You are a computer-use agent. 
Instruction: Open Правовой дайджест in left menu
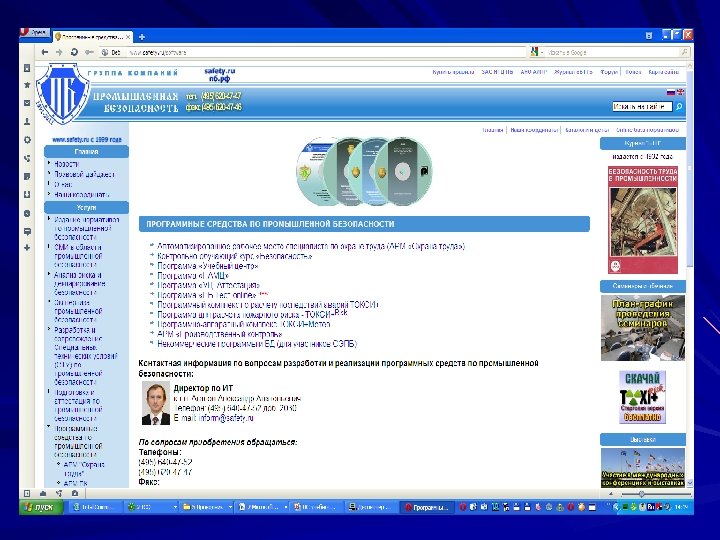[84, 174]
